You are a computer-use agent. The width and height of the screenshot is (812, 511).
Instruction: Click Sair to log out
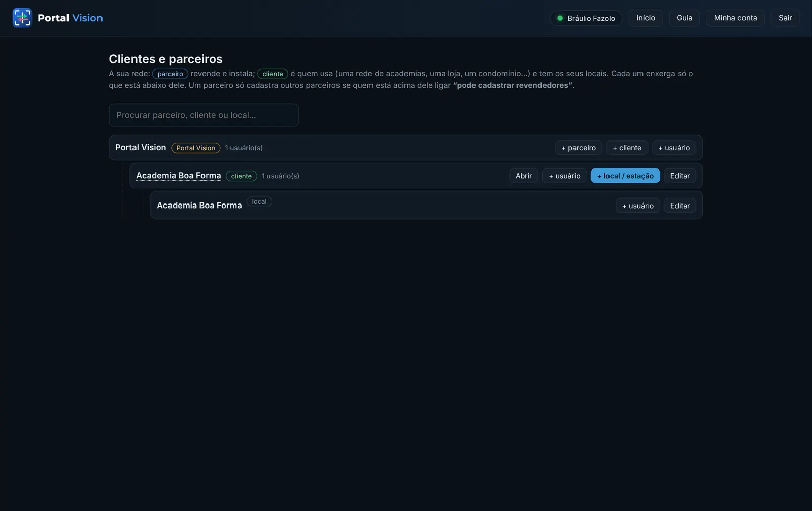[785, 18]
